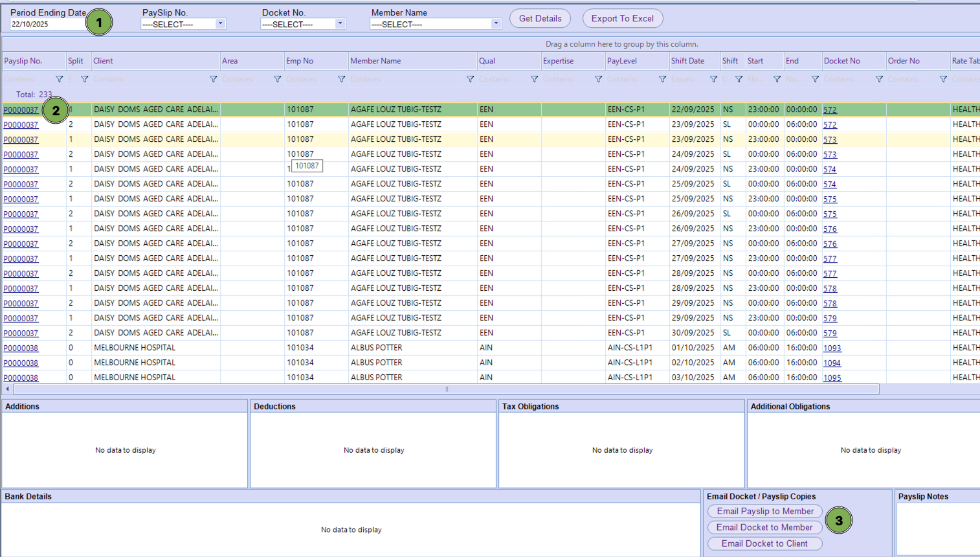Sort by the Shift Date column header

687,61
